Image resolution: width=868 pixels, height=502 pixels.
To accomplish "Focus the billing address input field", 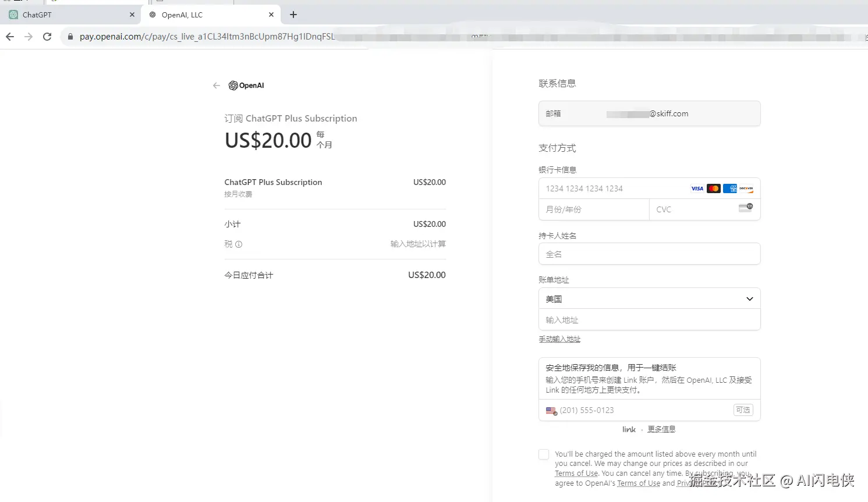I will [649, 320].
